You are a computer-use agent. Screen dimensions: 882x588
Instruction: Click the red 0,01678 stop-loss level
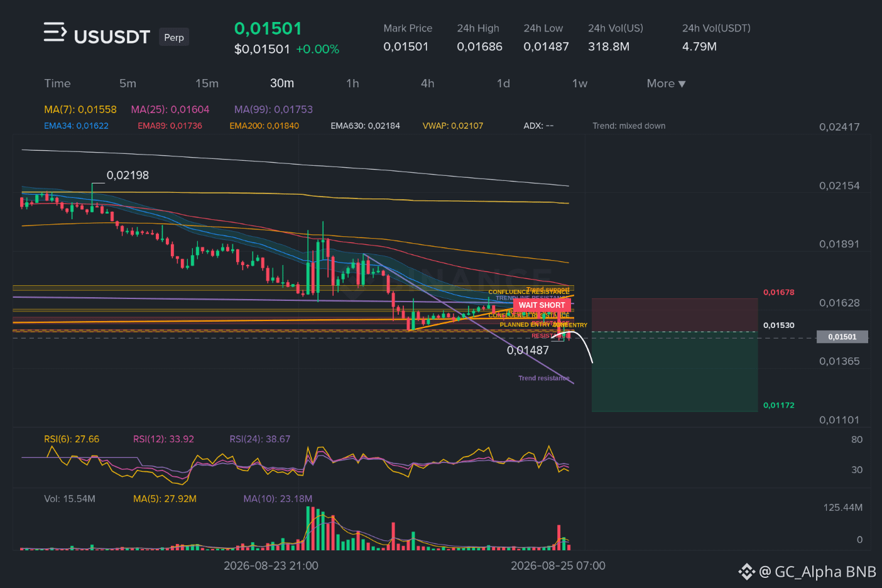(778, 292)
